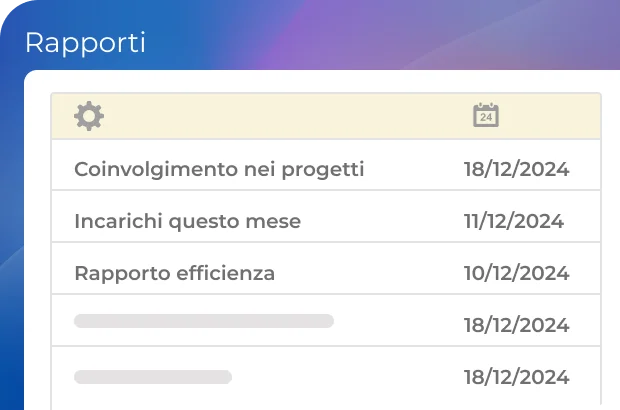The width and height of the screenshot is (620, 410).
Task: Select the shorter gray placeholder report bar
Action: [x=153, y=377]
